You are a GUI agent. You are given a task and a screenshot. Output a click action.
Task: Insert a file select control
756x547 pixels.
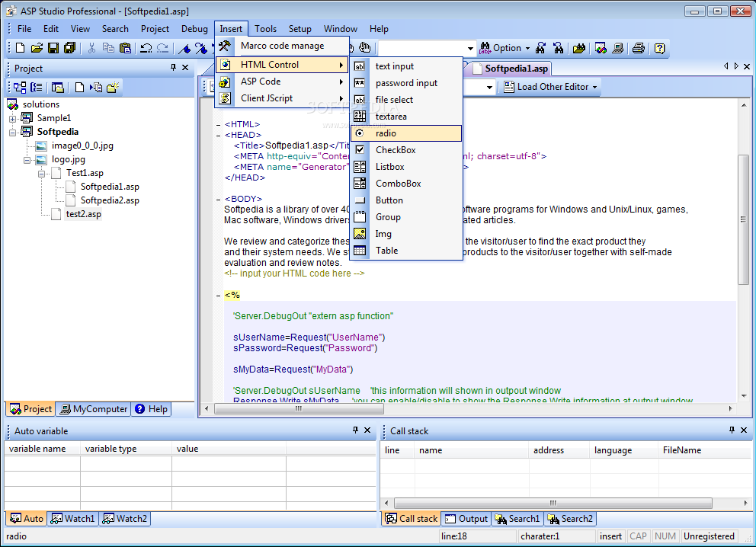point(406,100)
